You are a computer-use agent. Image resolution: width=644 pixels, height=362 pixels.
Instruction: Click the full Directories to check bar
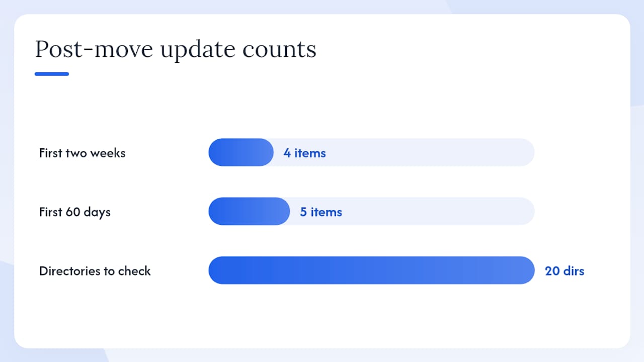click(371, 270)
